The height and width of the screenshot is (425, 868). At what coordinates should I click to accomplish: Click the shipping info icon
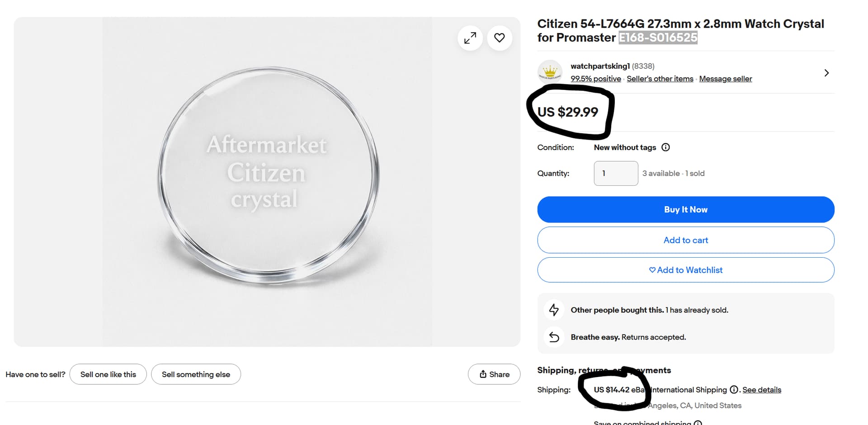click(x=734, y=390)
